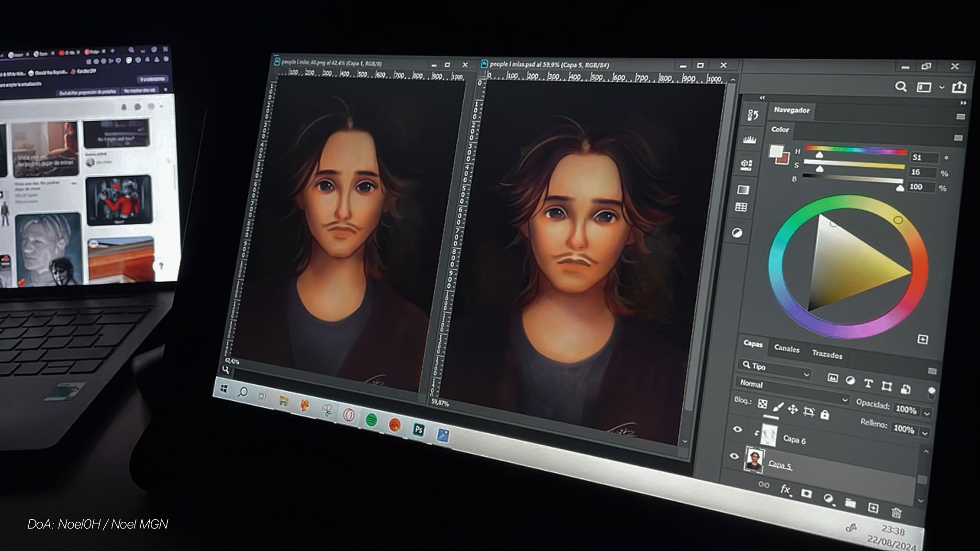Delete layer with trash icon
This screenshot has width=980, height=551.
[x=896, y=512]
